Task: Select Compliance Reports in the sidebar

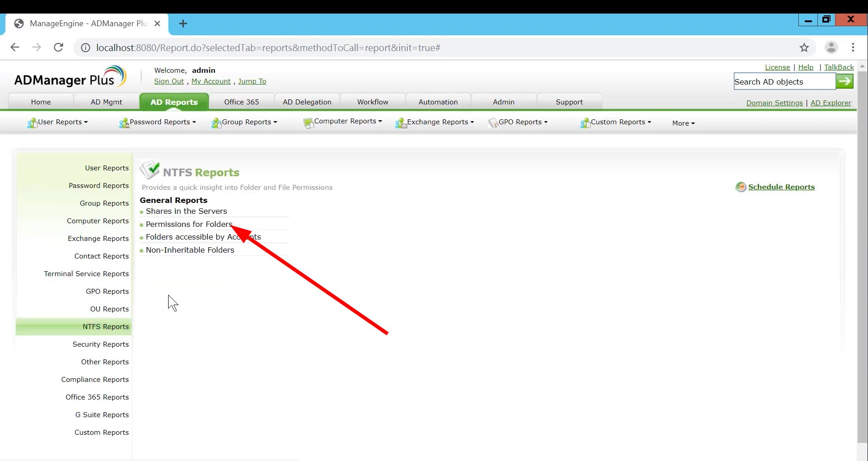Action: (x=95, y=380)
